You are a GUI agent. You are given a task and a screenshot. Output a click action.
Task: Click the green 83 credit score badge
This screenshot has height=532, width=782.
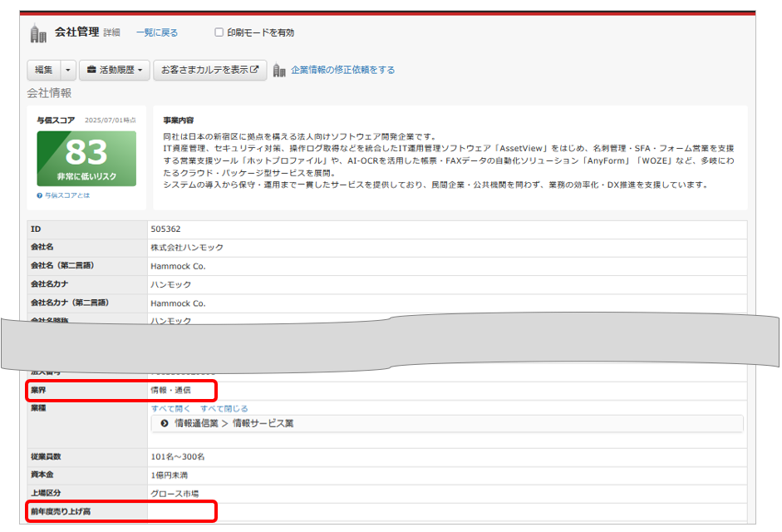tap(86, 158)
